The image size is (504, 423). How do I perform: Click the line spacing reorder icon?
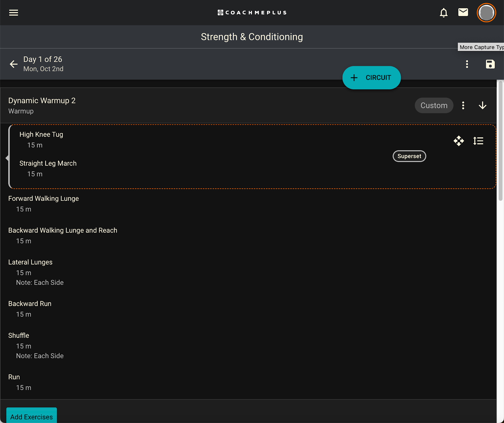click(x=478, y=141)
